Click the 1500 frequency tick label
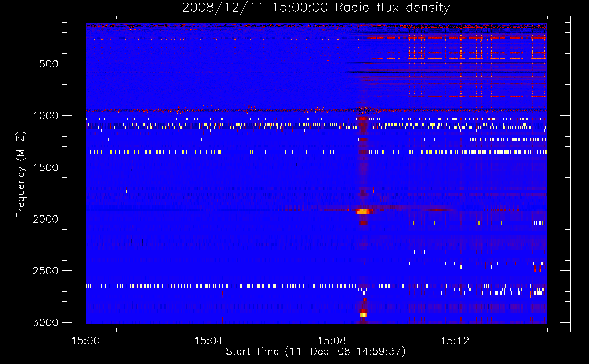 [46, 167]
